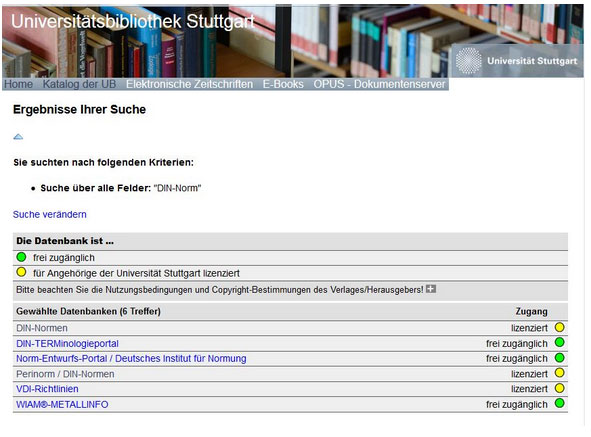
Task: Go to Elektronische Zeitschriften
Action: tap(190, 84)
